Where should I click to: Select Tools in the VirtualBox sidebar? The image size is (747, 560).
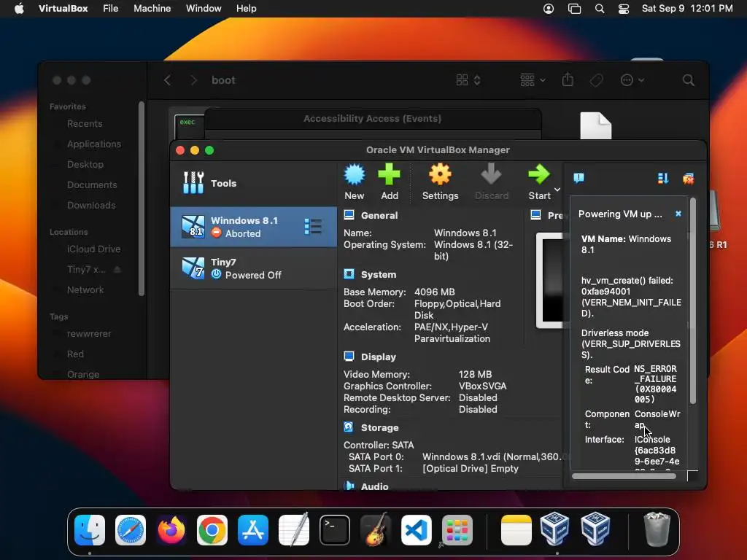(x=253, y=183)
